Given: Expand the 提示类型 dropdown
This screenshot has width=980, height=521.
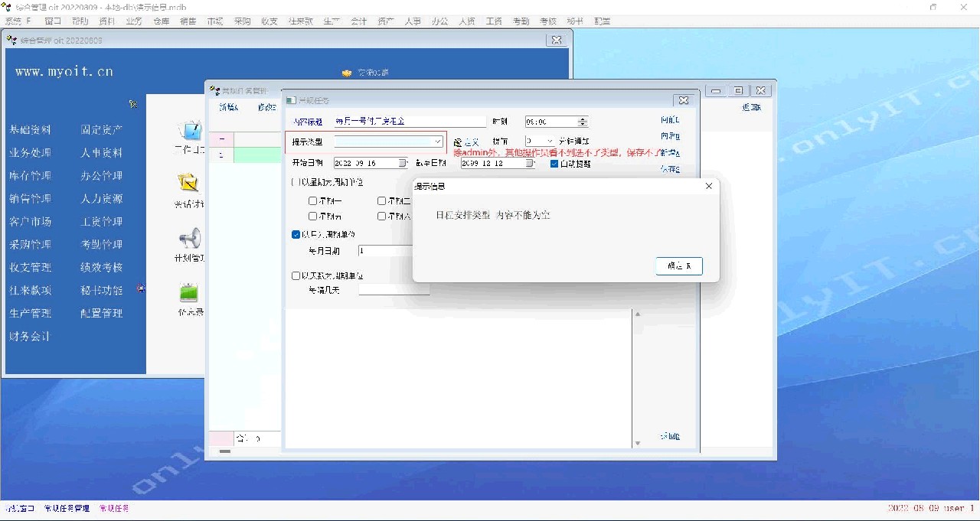Looking at the screenshot, I should 437,142.
